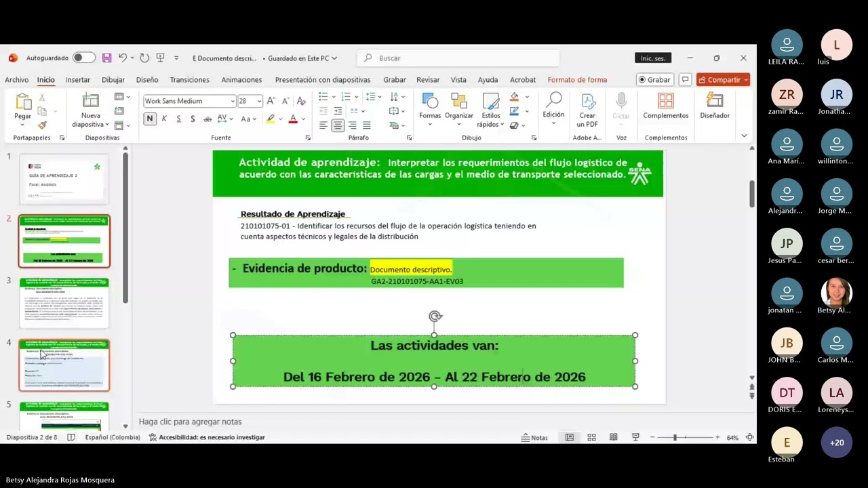Click the Organizar arrange icon
The width and height of the screenshot is (868, 488).
click(459, 101)
